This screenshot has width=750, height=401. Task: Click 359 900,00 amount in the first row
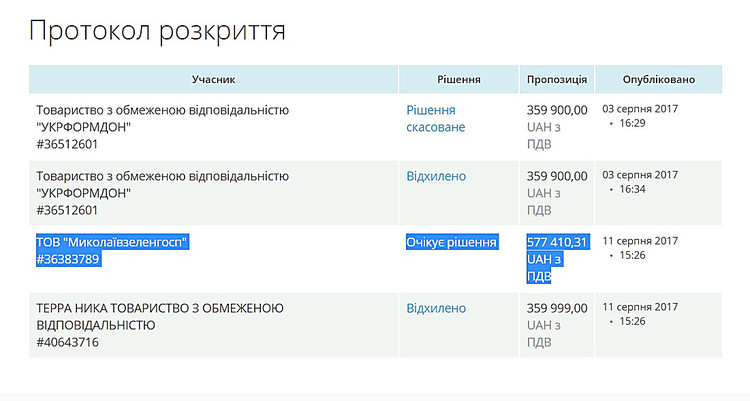556,110
